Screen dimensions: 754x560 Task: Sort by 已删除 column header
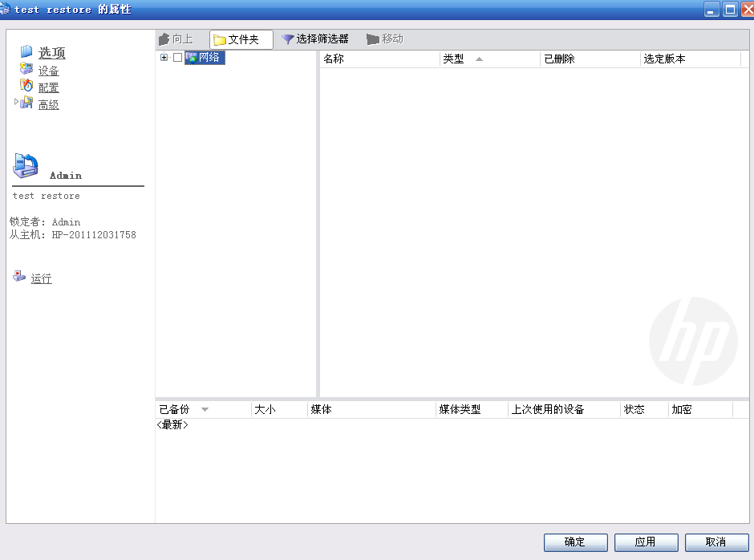[590, 59]
